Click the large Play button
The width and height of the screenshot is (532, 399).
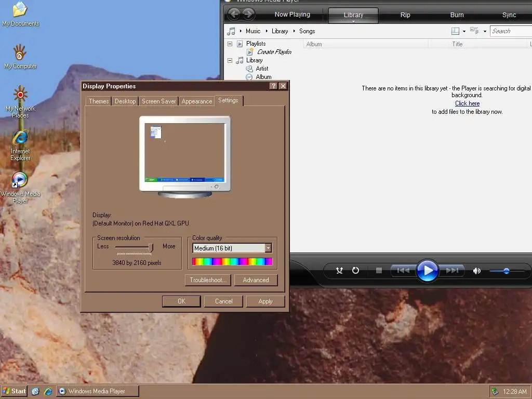click(427, 270)
